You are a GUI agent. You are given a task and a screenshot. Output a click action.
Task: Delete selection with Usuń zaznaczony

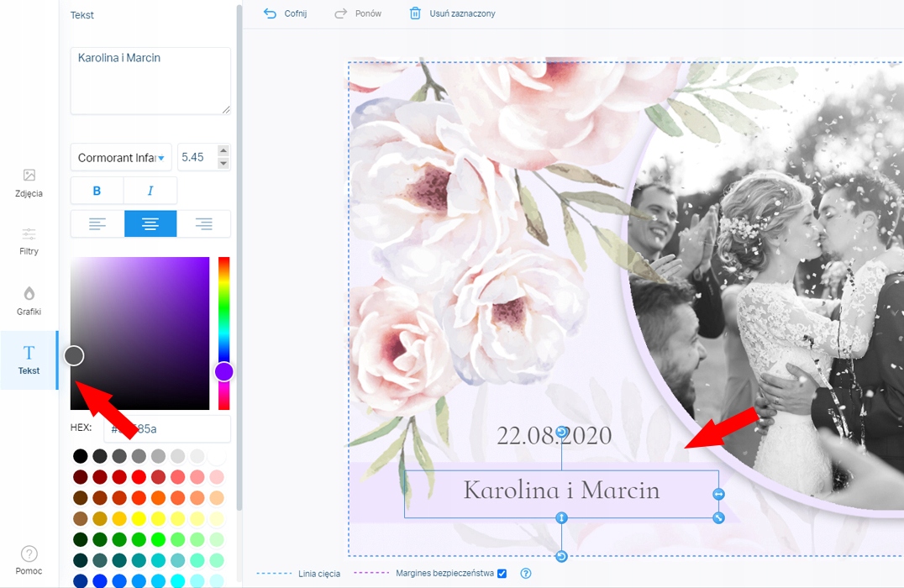(452, 13)
